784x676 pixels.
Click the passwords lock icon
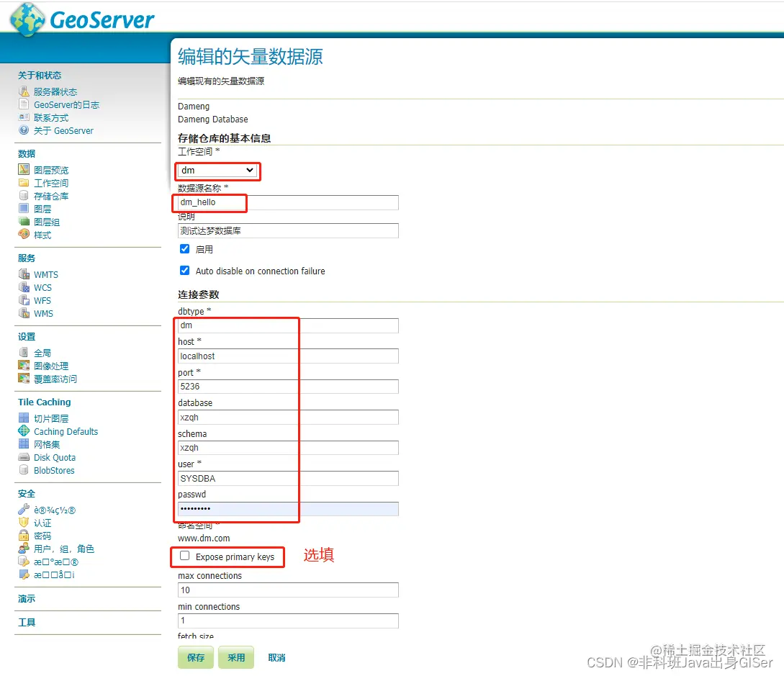pos(24,536)
